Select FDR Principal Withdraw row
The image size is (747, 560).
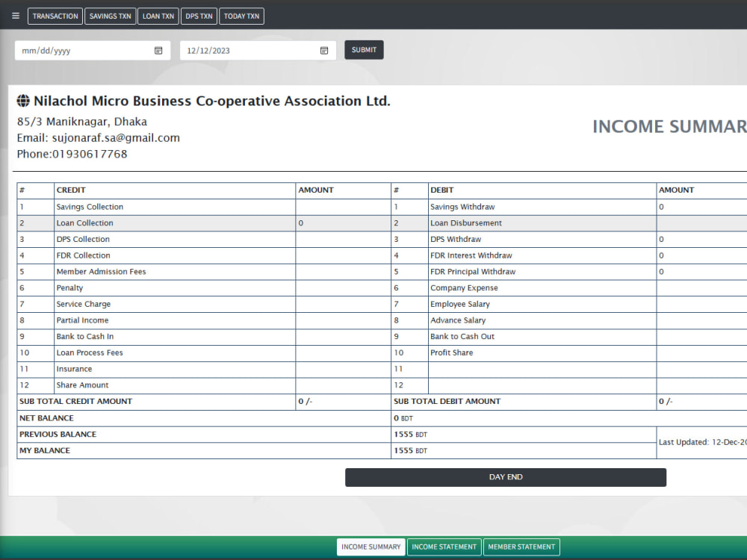click(x=473, y=272)
